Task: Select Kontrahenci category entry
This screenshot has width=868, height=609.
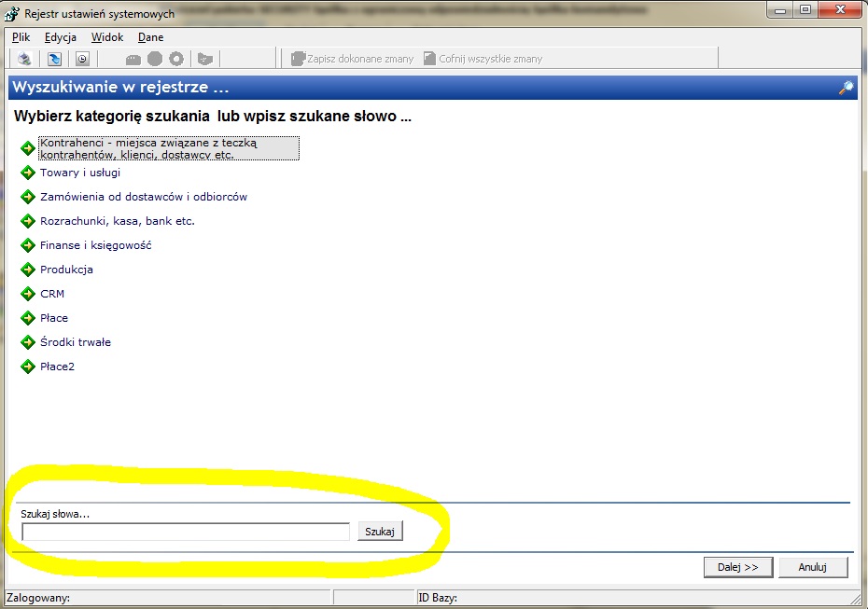Action: pyautogui.click(x=169, y=148)
